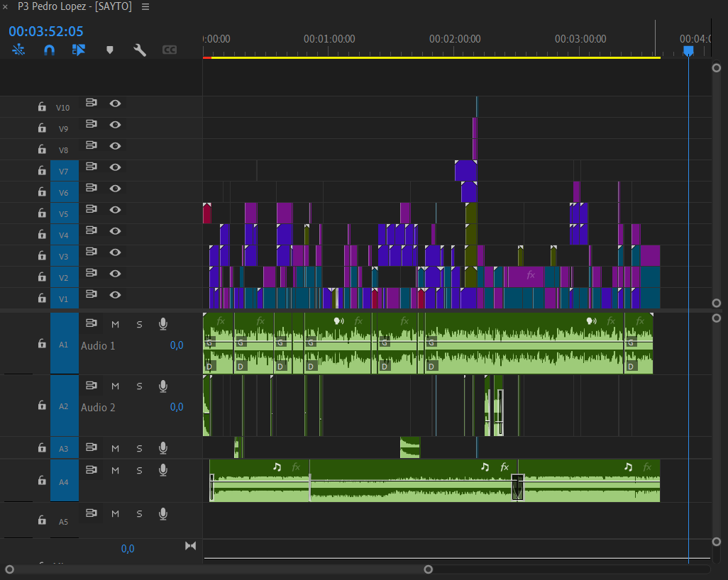Solo track A1
The width and height of the screenshot is (728, 580).
coord(139,324)
